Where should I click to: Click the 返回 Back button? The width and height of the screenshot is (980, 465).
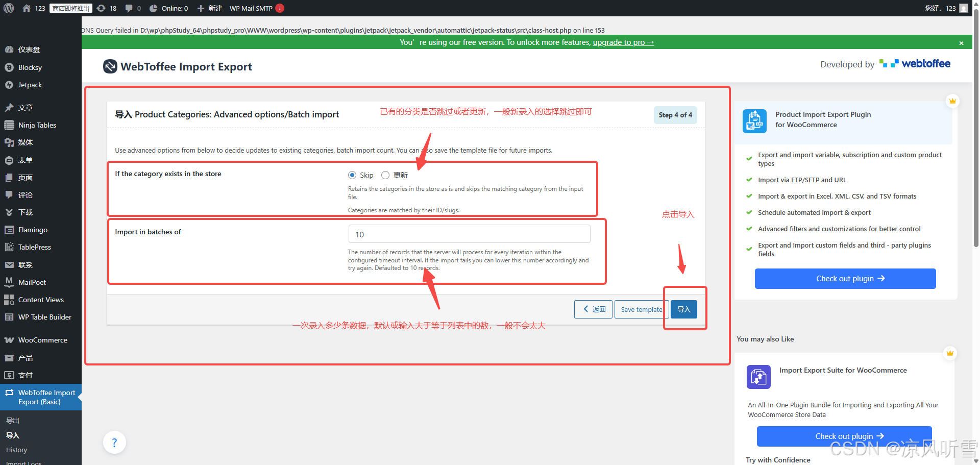(x=593, y=309)
